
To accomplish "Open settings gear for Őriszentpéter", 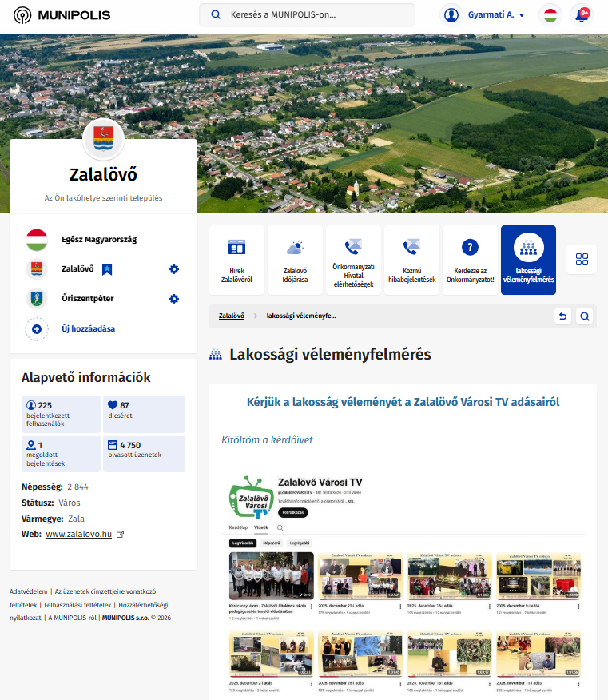I will (x=174, y=299).
